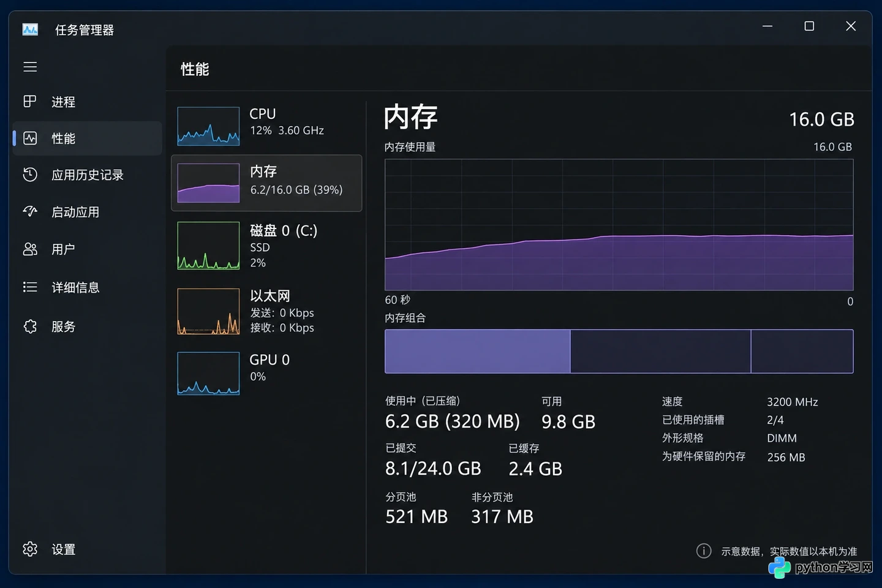
Task: Click the 8.1/24.0 GB committed value
Action: (433, 469)
